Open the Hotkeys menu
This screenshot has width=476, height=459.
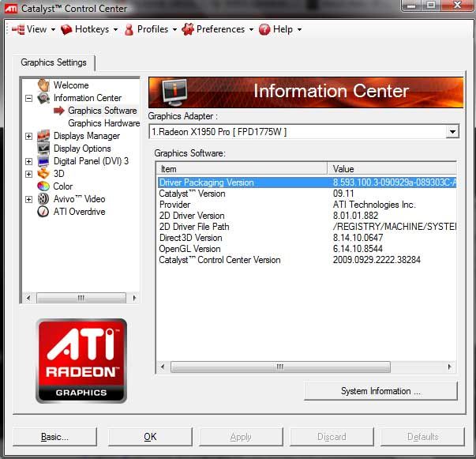[89, 29]
